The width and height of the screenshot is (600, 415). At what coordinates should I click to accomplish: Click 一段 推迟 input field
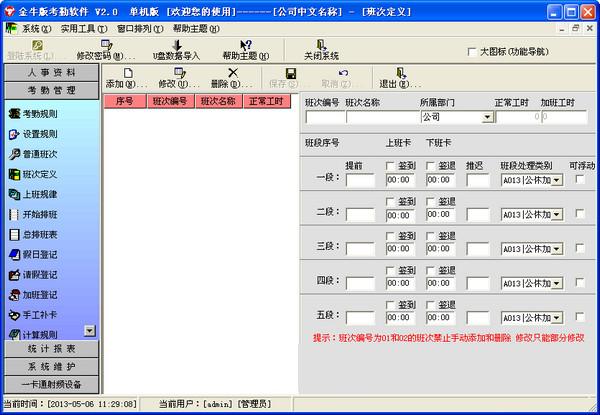478,180
